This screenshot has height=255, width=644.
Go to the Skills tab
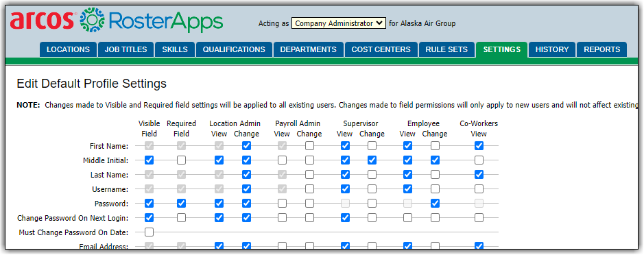coord(175,49)
